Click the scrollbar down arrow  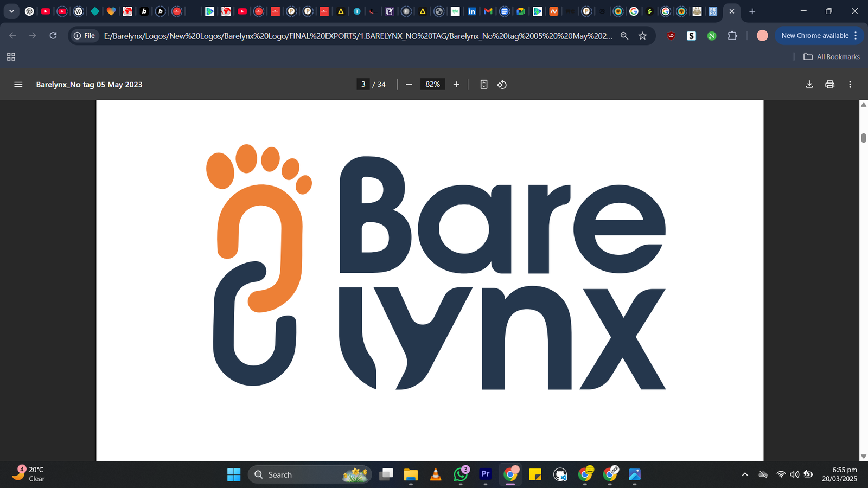point(863,457)
